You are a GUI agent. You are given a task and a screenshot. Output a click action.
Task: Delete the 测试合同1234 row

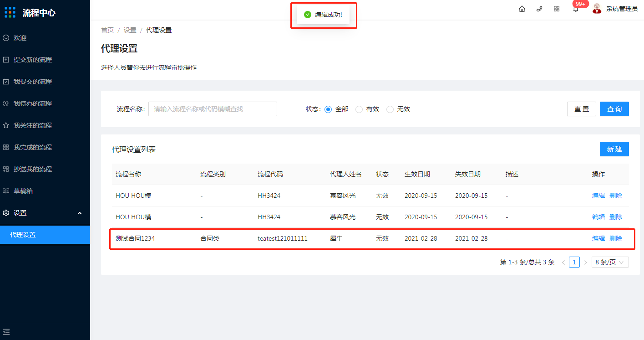click(616, 238)
